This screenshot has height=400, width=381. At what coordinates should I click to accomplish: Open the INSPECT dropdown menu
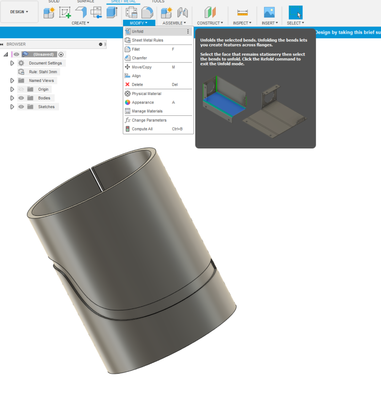pyautogui.click(x=242, y=23)
